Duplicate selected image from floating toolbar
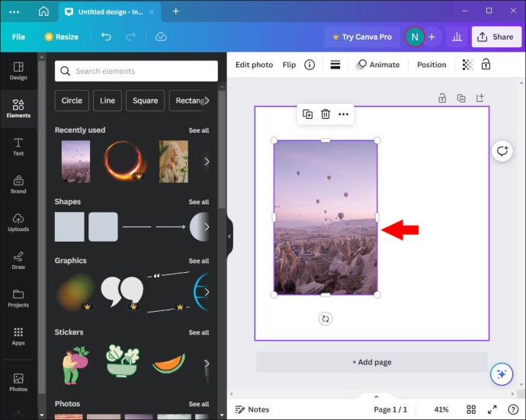Image resolution: width=526 pixels, height=420 pixels. point(308,114)
